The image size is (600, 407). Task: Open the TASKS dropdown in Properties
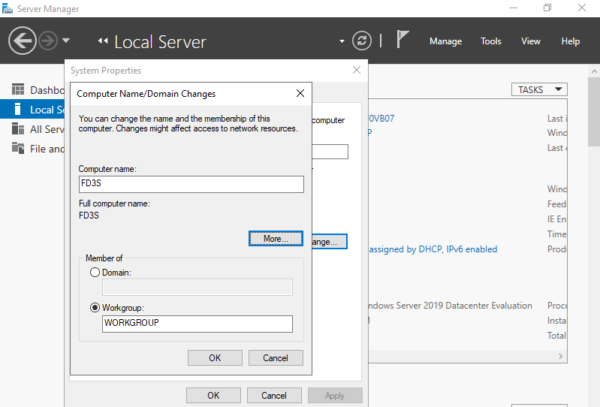[539, 90]
